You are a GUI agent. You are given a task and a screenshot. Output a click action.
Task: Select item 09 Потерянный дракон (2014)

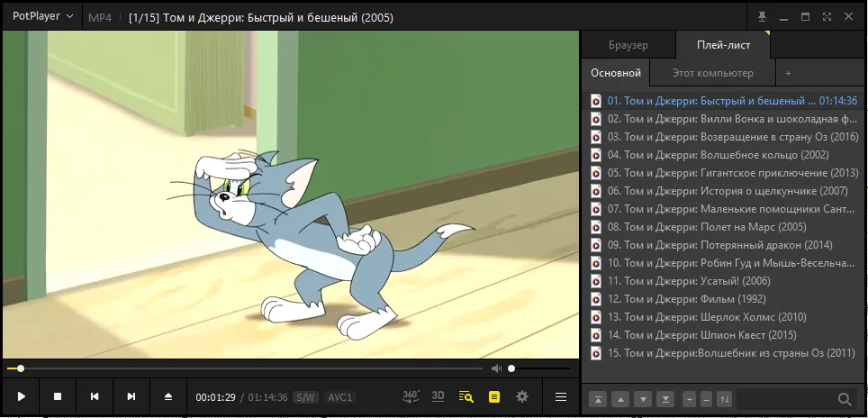click(x=723, y=245)
